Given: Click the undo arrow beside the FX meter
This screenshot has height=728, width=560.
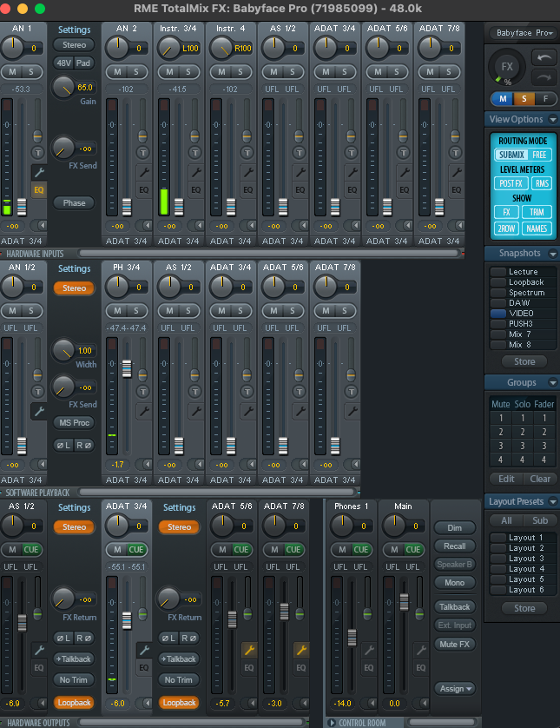Looking at the screenshot, I should 544,57.
